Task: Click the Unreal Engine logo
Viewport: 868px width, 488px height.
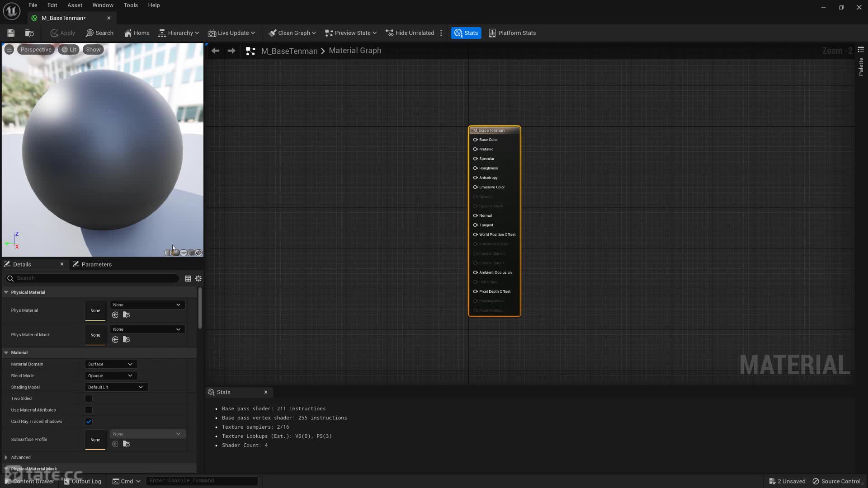Action: click(x=12, y=11)
